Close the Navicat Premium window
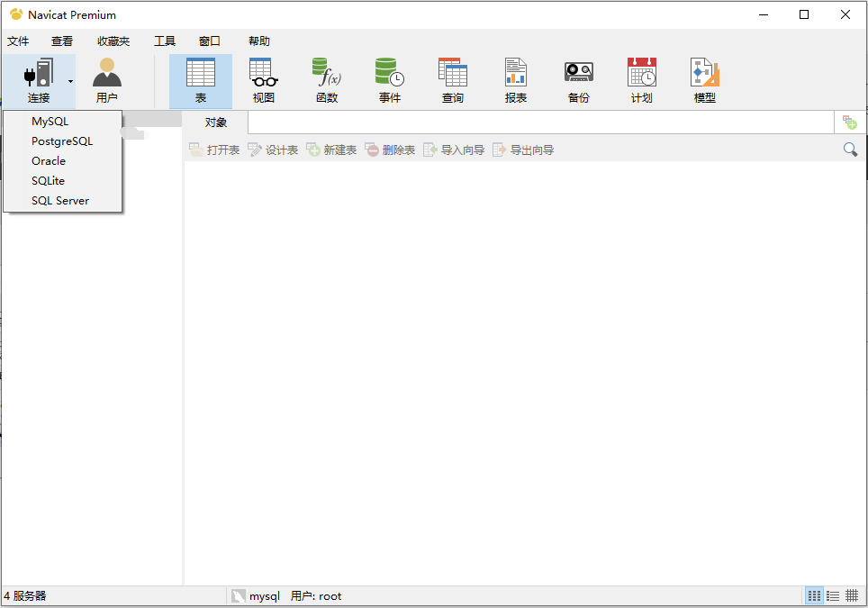Screen dimensions: 868x608 [845, 15]
